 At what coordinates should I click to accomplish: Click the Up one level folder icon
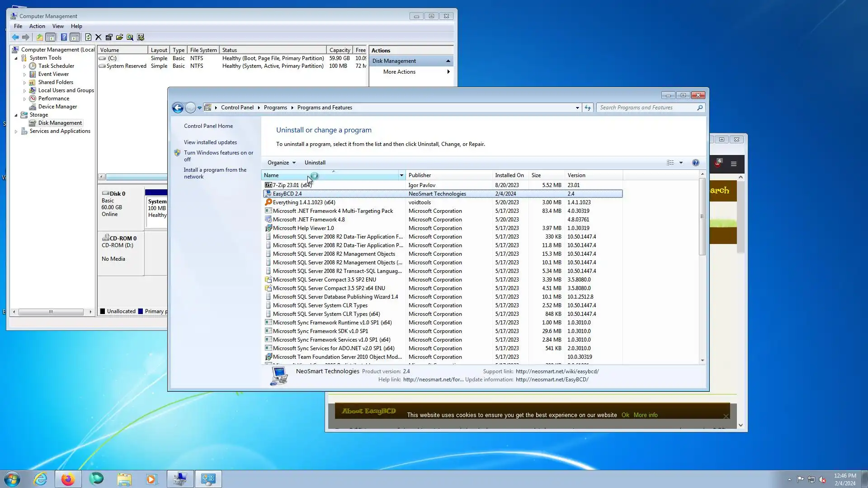coord(39,38)
